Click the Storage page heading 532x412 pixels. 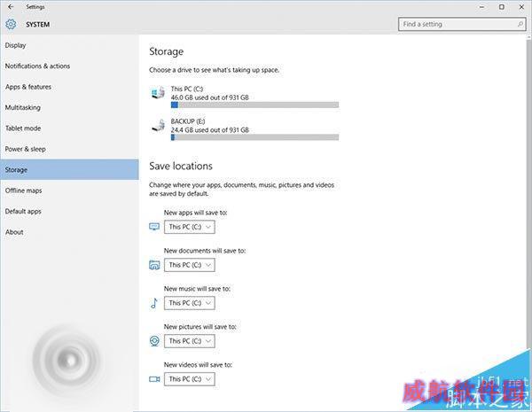tap(167, 51)
